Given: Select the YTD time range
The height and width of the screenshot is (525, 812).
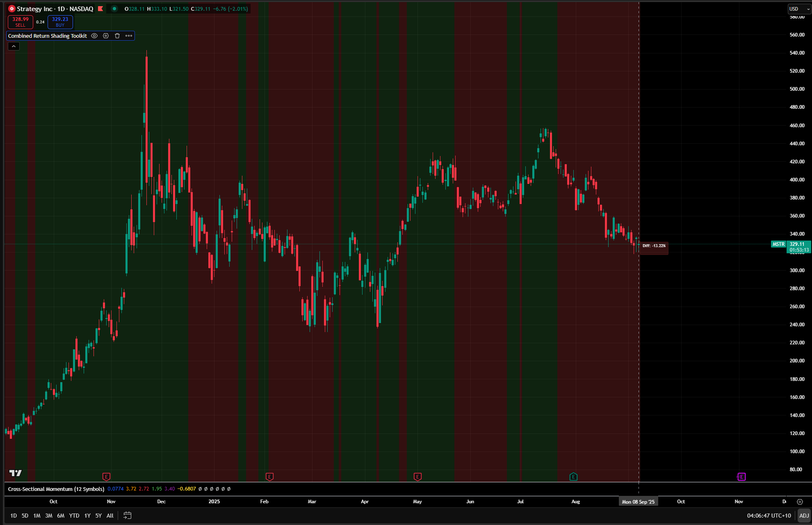Looking at the screenshot, I should point(74,516).
